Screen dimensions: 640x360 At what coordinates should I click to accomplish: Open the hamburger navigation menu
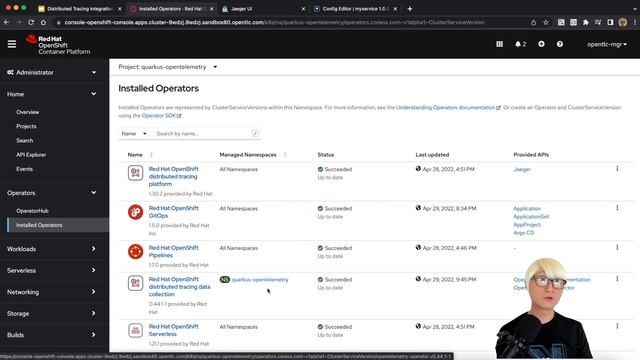pyautogui.click(x=12, y=44)
